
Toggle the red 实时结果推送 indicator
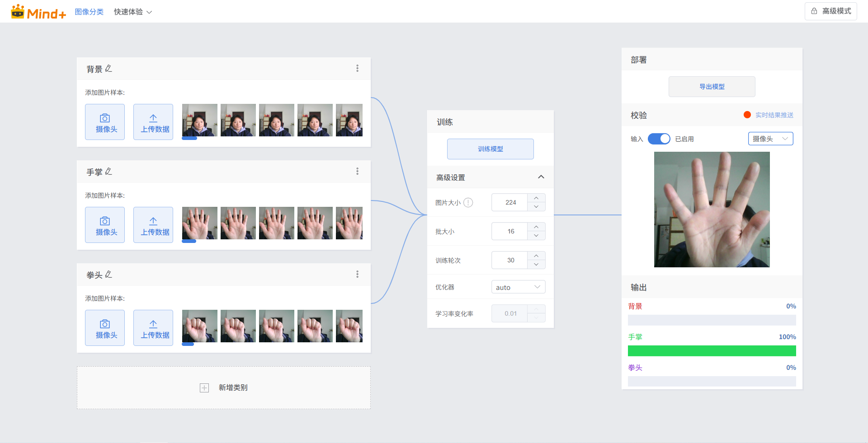point(747,115)
